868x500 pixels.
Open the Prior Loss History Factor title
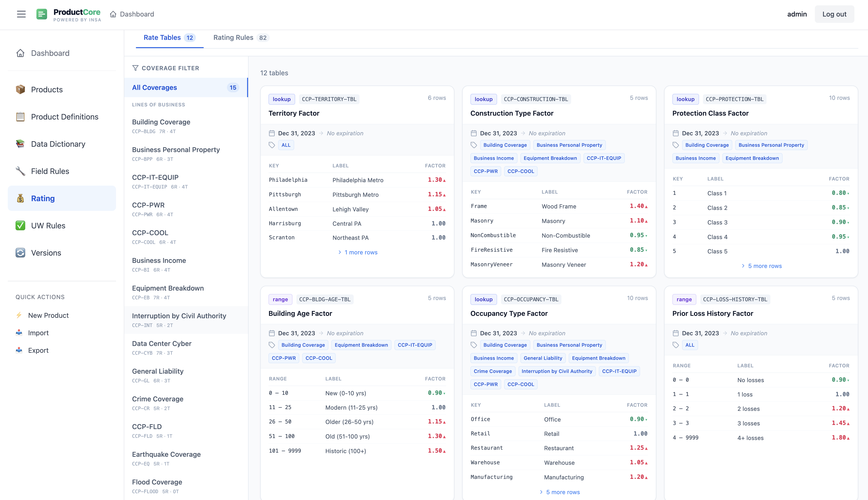713,313
